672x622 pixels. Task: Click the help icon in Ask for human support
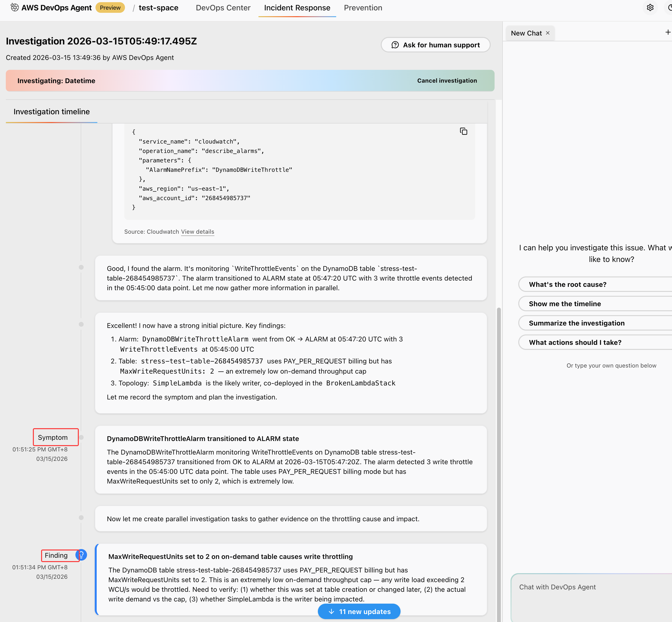pyautogui.click(x=395, y=45)
